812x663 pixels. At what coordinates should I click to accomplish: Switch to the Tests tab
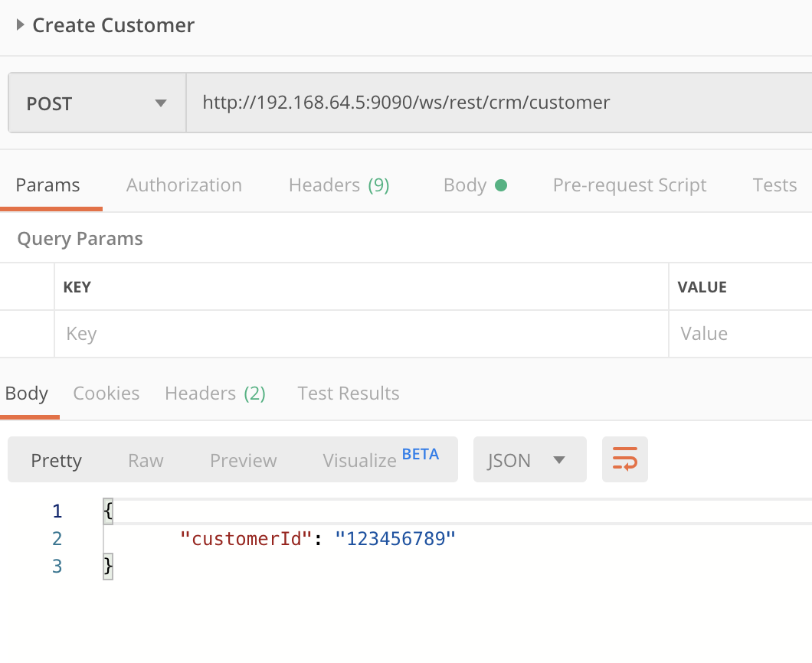[774, 185]
